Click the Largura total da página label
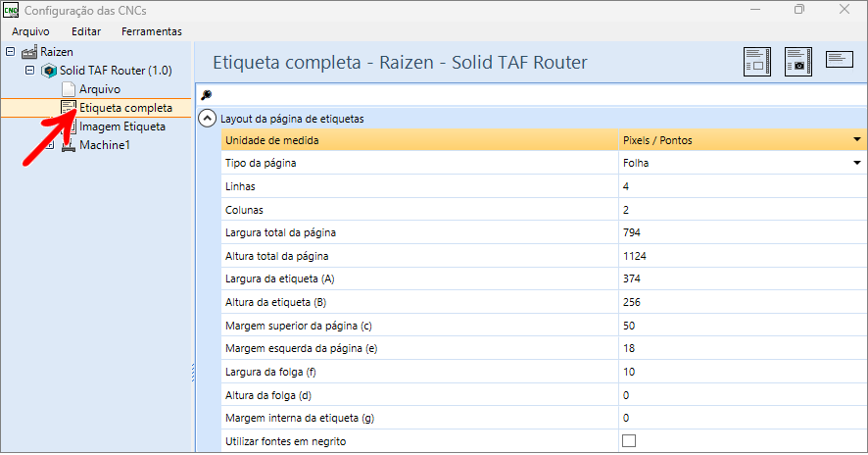Image resolution: width=868 pixels, height=455 pixels. pos(280,232)
